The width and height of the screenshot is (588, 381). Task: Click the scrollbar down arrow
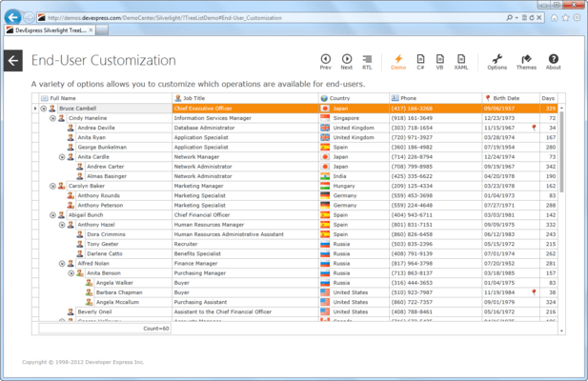point(561,331)
